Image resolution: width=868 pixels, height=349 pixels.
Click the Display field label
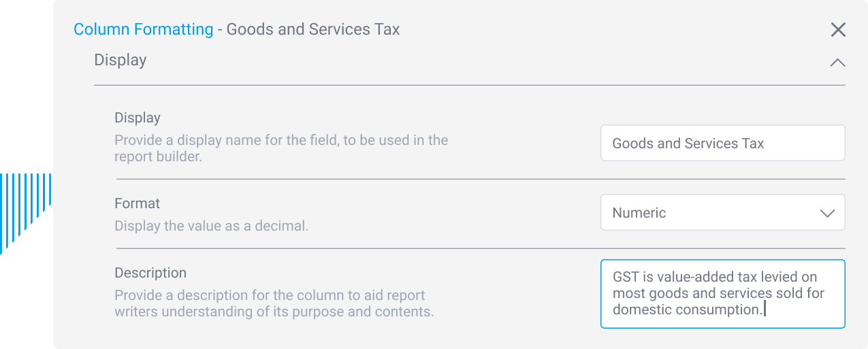coord(138,118)
